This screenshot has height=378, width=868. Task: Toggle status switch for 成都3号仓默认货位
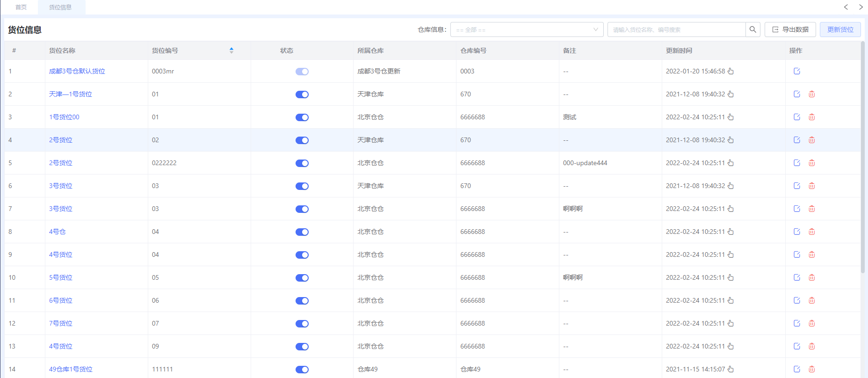(x=302, y=72)
